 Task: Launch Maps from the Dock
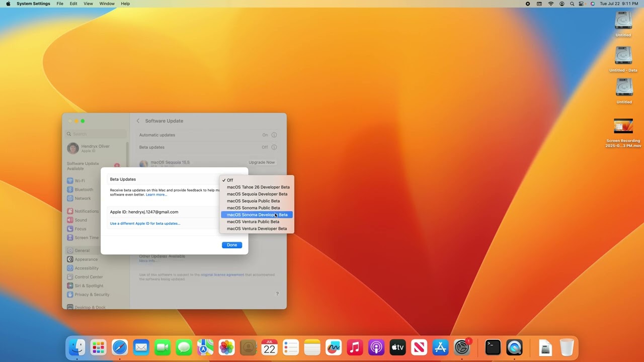click(205, 347)
